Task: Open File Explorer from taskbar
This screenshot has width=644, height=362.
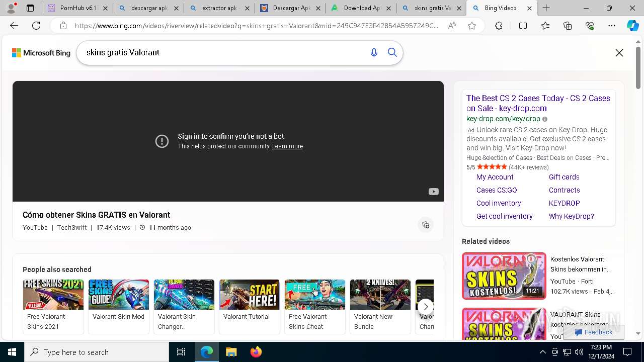Action: click(x=231, y=352)
